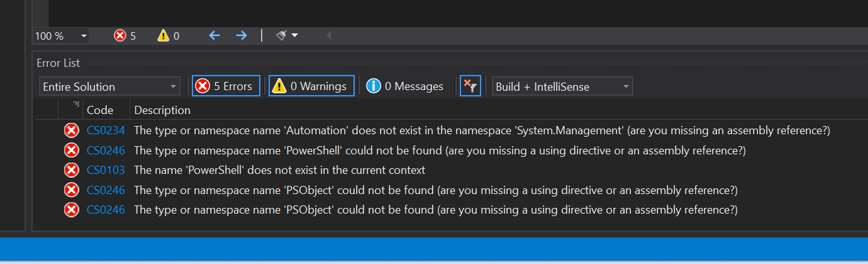
Task: Click the red error icon in status strip
Action: click(x=120, y=36)
